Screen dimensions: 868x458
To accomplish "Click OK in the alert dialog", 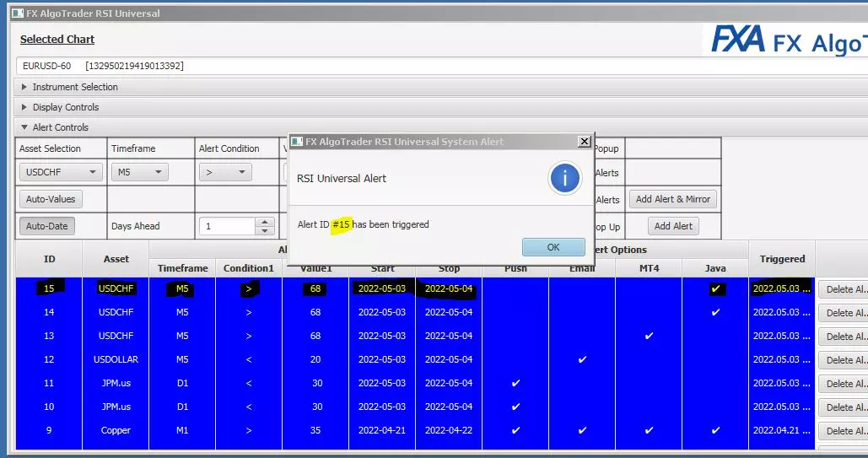I will (x=553, y=247).
